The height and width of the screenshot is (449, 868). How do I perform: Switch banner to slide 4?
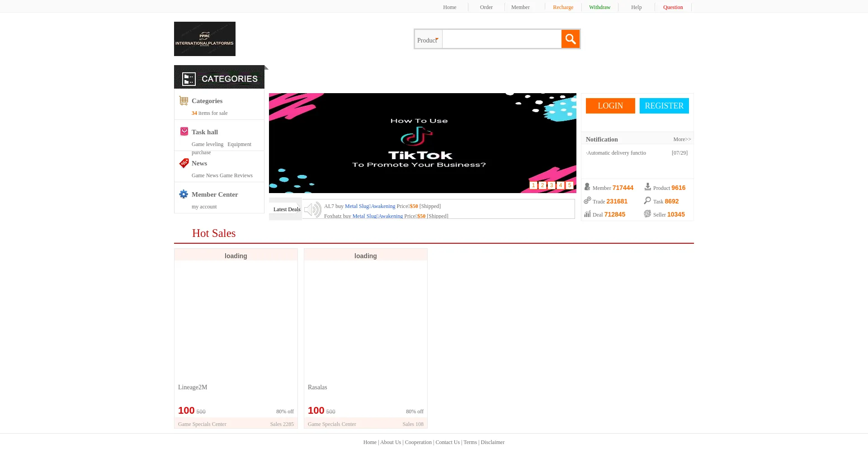(561, 185)
